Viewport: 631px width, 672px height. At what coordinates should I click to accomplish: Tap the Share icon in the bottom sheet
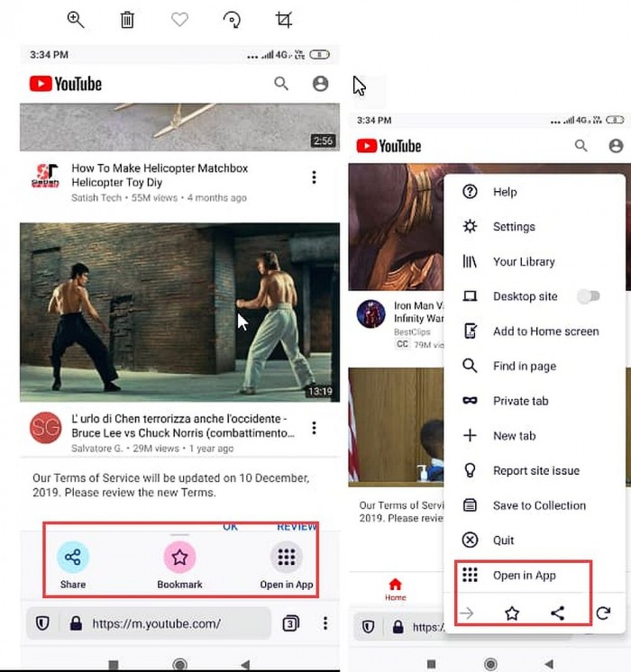coord(73,558)
